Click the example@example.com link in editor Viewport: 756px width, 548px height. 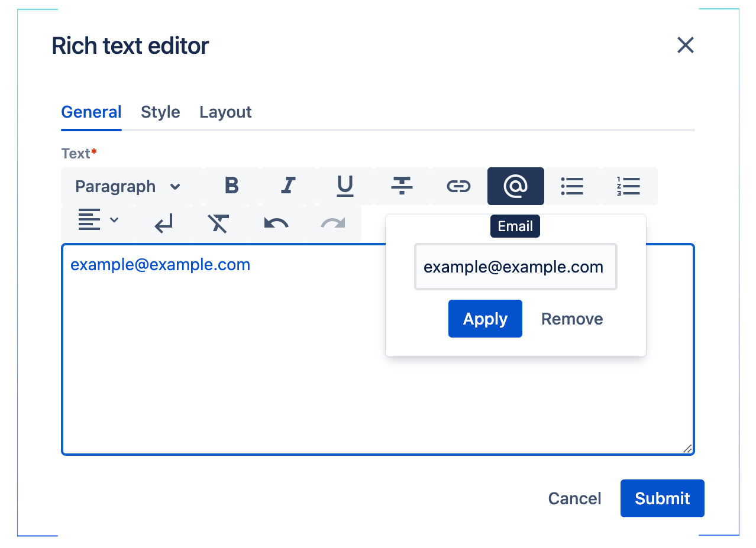pos(160,265)
